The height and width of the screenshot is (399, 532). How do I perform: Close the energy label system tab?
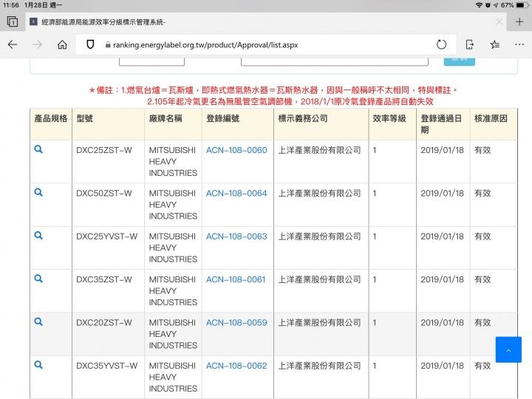tap(499, 21)
